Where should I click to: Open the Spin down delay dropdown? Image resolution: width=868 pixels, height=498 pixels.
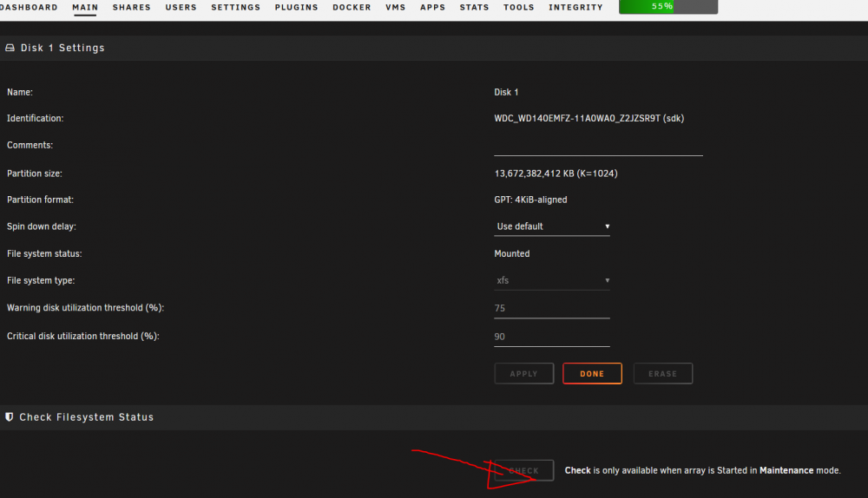pos(552,226)
